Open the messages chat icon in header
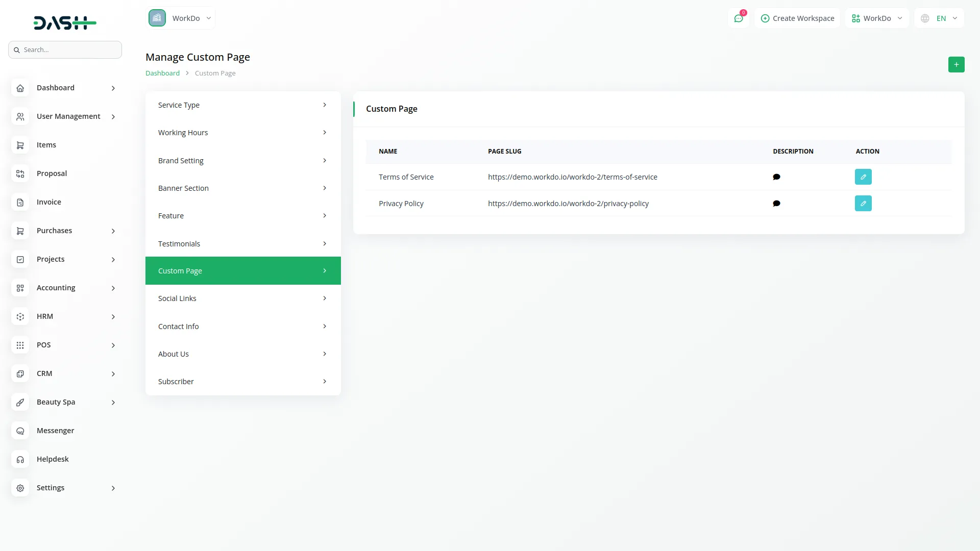This screenshot has width=980, height=551. (x=738, y=18)
